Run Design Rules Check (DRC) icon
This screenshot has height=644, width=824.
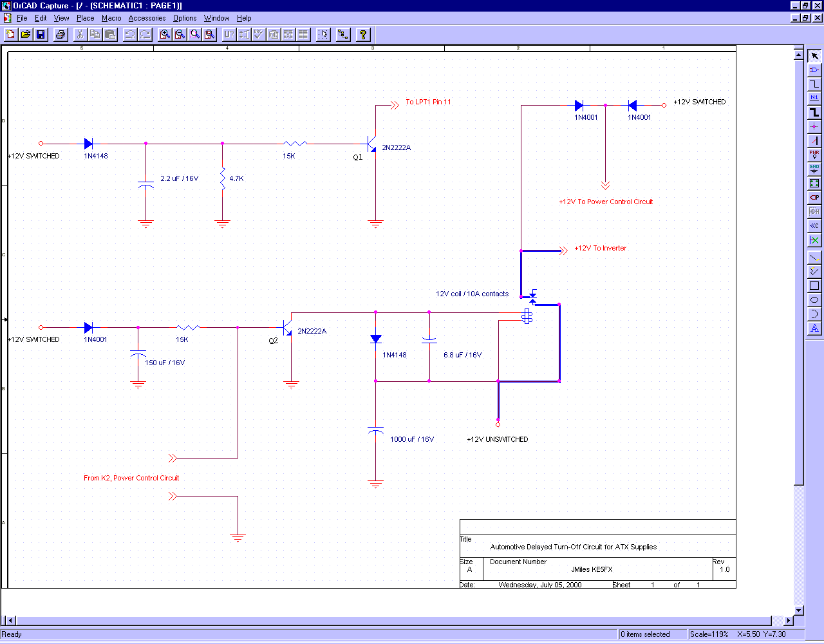click(x=259, y=34)
